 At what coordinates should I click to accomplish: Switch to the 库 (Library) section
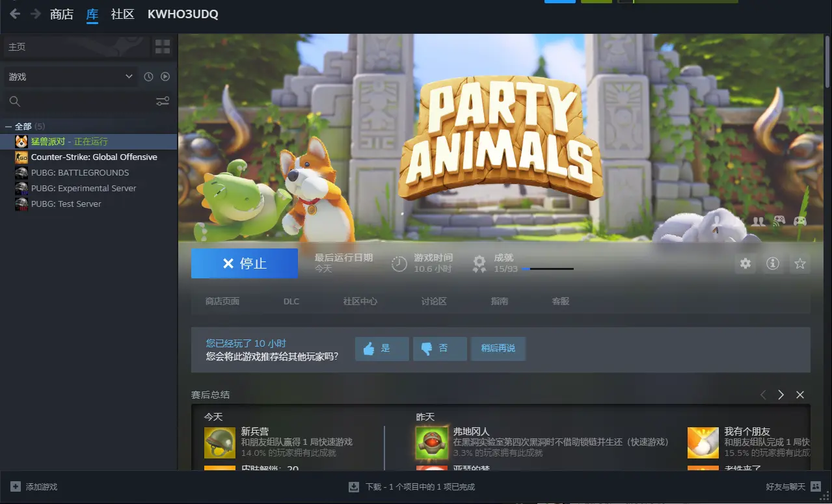(92, 14)
